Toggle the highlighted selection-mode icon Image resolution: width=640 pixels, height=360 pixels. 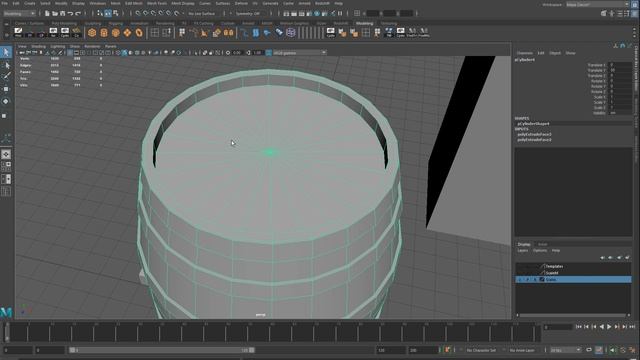pyautogui.click(x=108, y=13)
